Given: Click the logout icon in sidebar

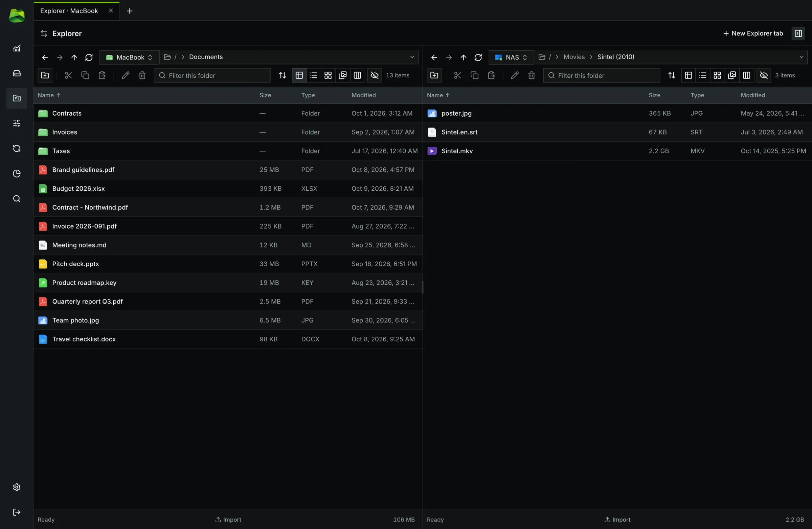Looking at the screenshot, I should click(x=16, y=512).
